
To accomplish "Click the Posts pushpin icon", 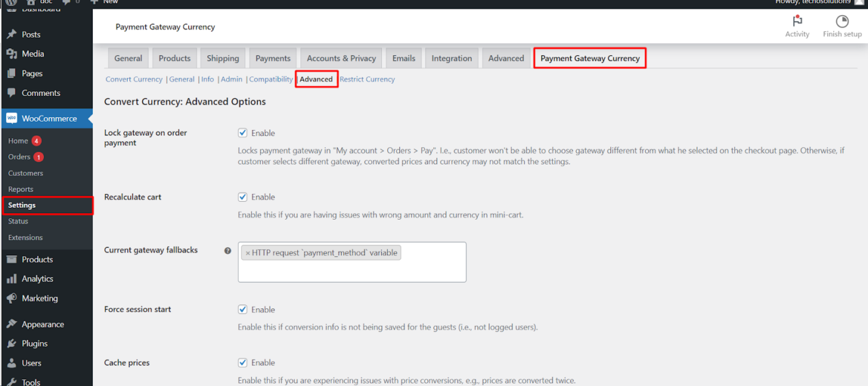I will tap(11, 34).
